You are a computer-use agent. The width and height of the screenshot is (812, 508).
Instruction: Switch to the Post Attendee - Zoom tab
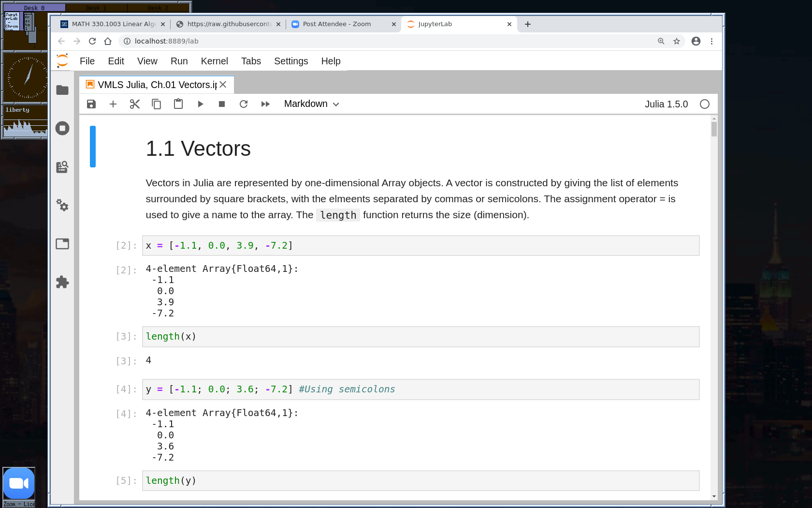coord(337,24)
